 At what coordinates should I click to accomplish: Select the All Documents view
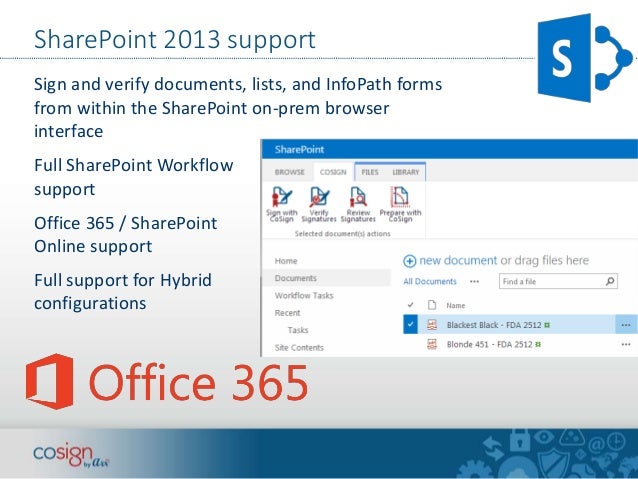click(x=430, y=281)
